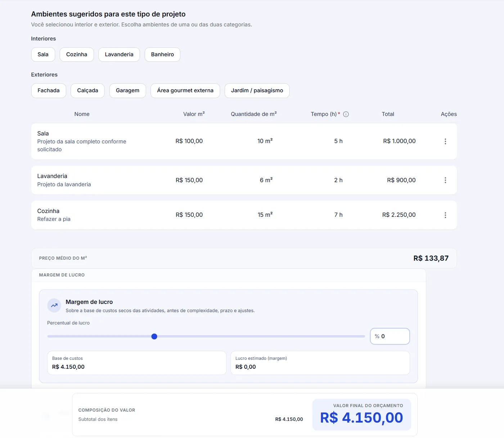Click the Exteriores section label
Viewport: 504px width, 438px height.
(44, 75)
